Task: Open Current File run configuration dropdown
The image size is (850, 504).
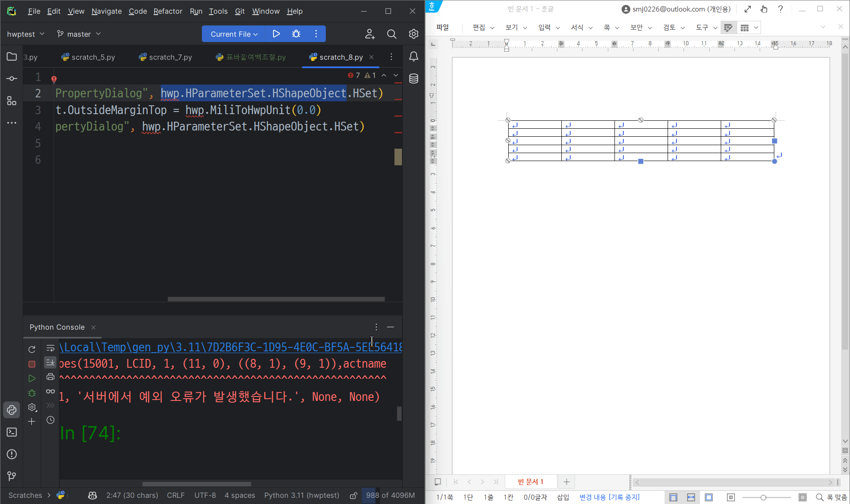Action: pos(234,34)
